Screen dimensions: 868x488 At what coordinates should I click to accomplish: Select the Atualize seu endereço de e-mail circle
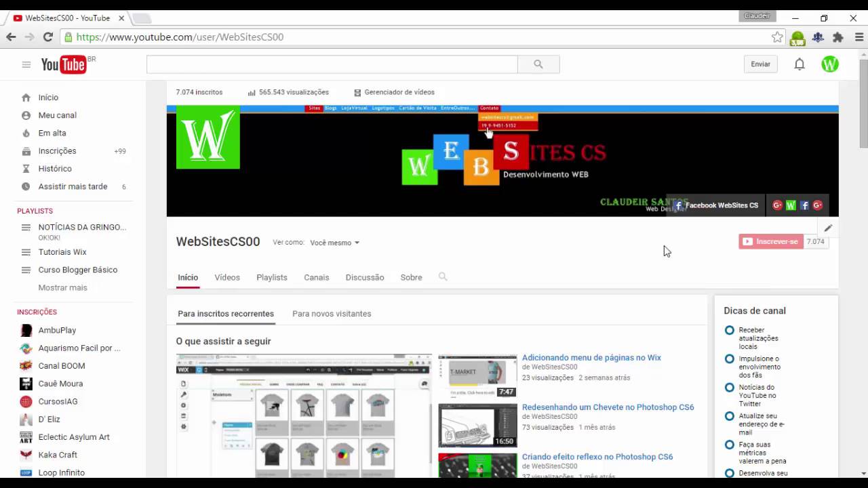(x=729, y=416)
